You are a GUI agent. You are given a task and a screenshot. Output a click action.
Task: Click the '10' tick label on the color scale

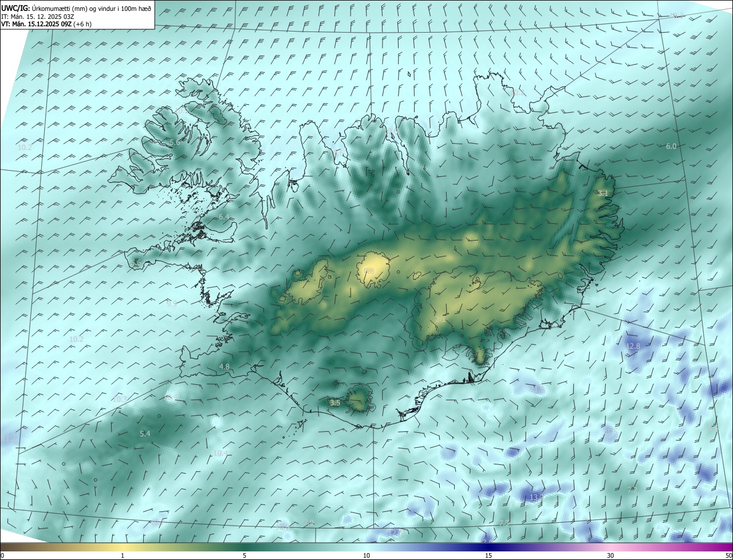(x=366, y=555)
